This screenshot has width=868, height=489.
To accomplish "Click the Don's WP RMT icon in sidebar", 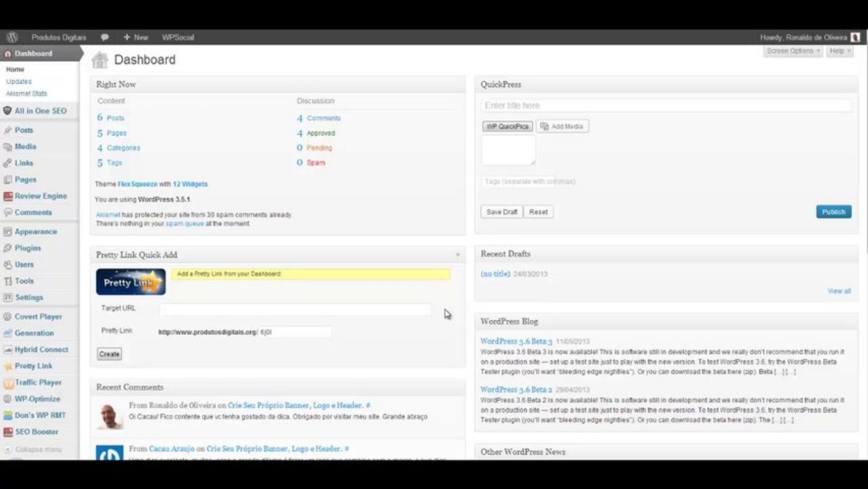I will 7,416.
